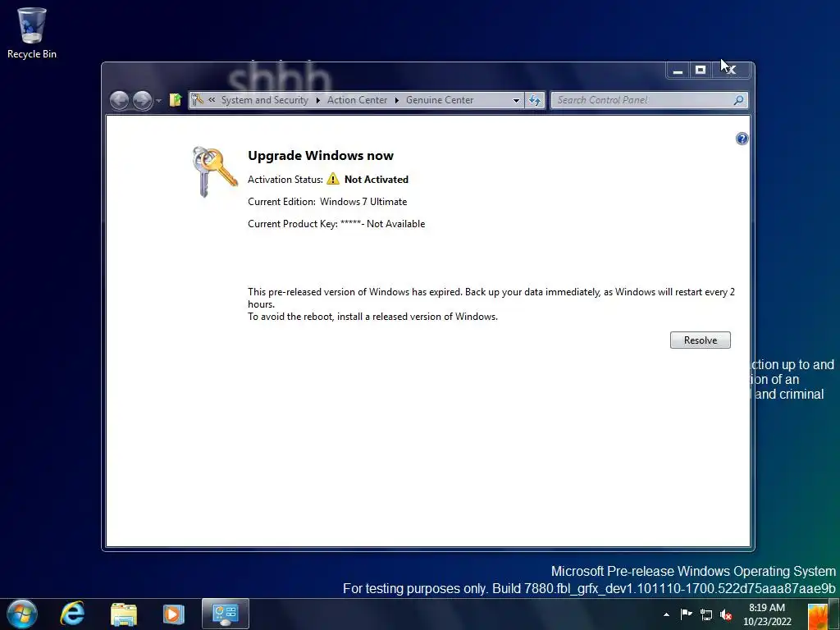Open Windows Explorer from taskbar
Image resolution: width=840 pixels, height=630 pixels.
pyautogui.click(x=124, y=614)
